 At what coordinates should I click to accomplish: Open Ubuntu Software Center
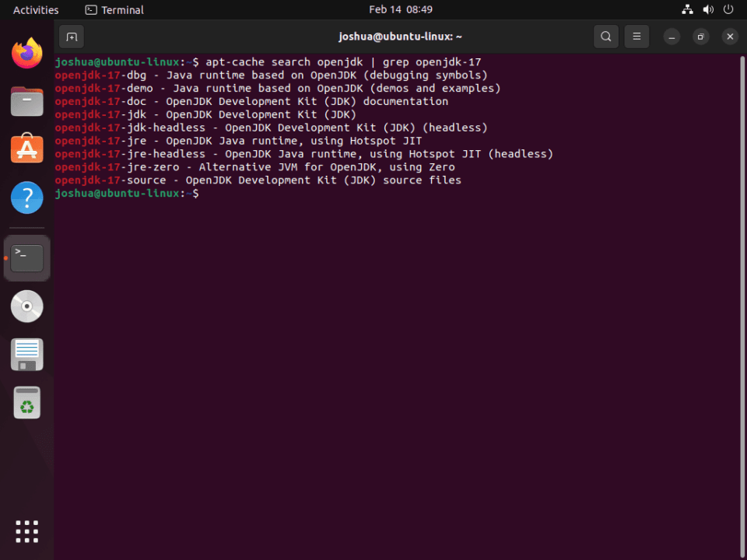[x=26, y=149]
